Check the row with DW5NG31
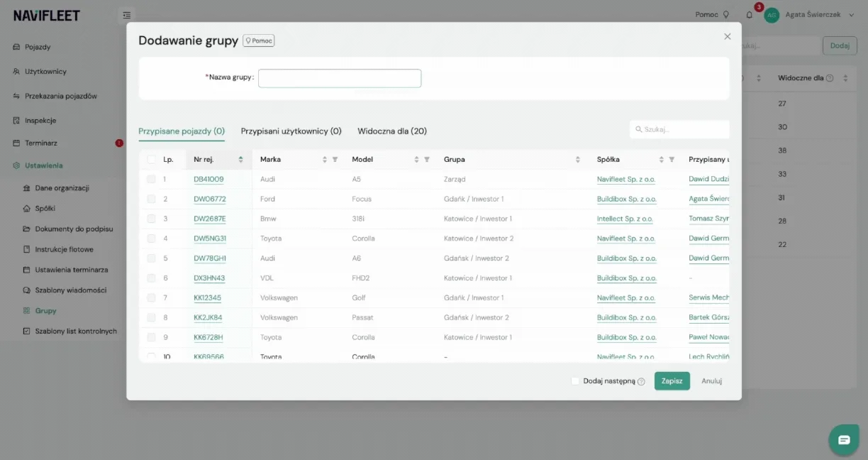Viewport: 868px width, 460px height. coord(151,239)
